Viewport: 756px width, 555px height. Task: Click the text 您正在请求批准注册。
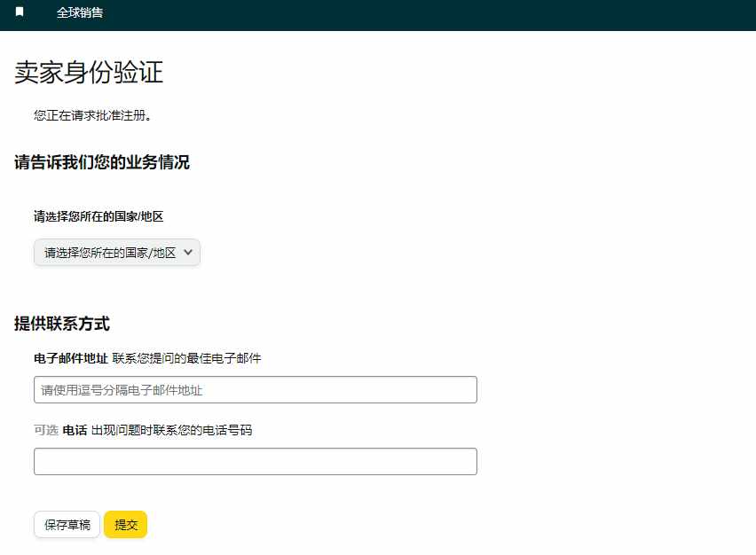[92, 115]
